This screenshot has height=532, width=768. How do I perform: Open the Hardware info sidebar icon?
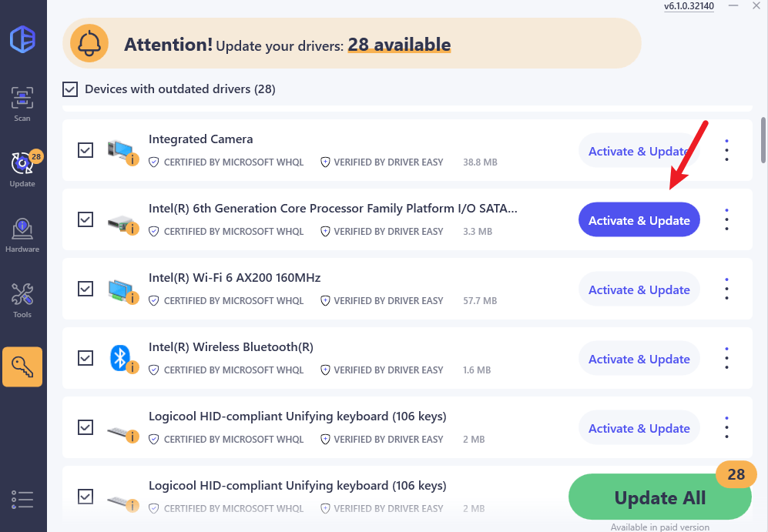click(22, 235)
